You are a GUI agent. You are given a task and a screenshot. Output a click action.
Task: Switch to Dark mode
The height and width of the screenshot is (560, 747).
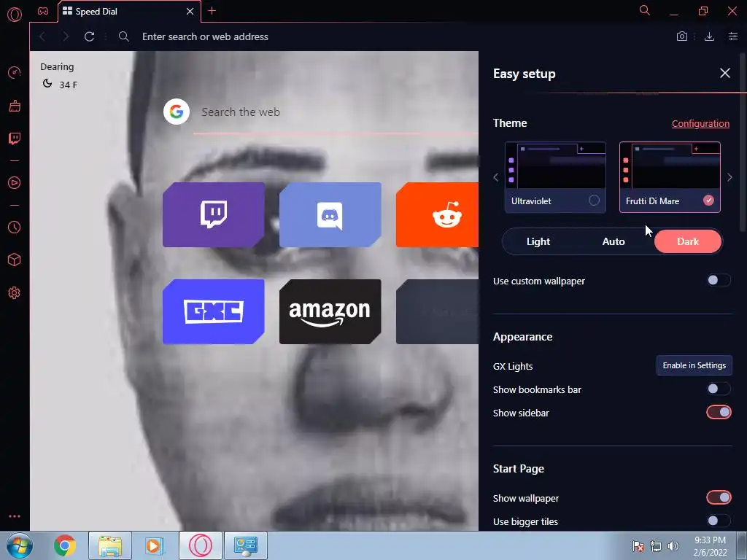[687, 241]
